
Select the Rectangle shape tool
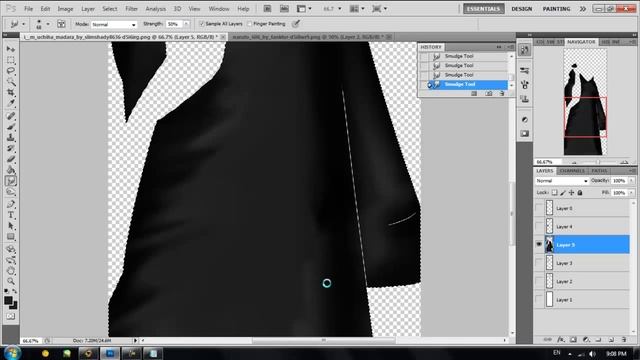[x=11, y=237]
